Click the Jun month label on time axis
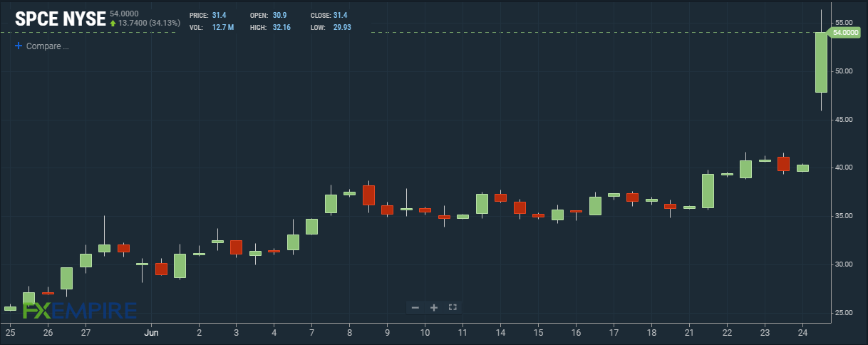 point(150,332)
